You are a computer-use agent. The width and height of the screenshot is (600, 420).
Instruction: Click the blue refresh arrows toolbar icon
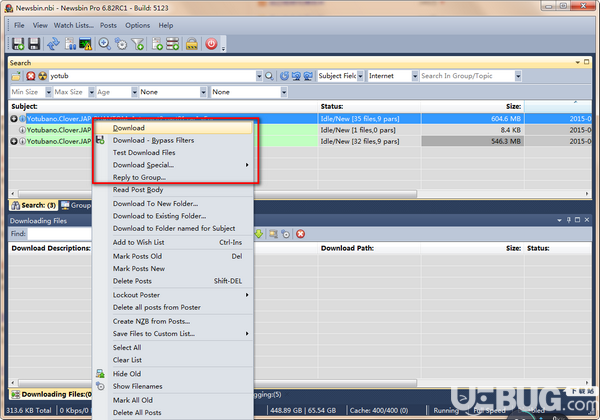[53, 44]
